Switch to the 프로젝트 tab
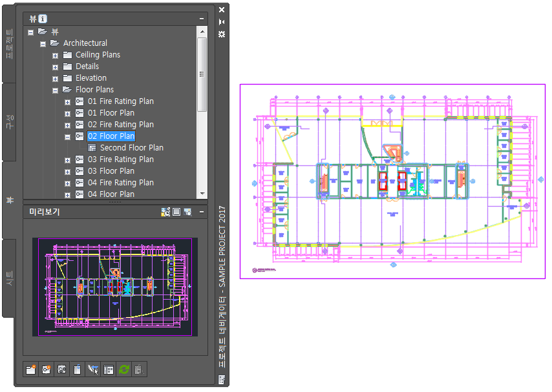 (x=10, y=44)
